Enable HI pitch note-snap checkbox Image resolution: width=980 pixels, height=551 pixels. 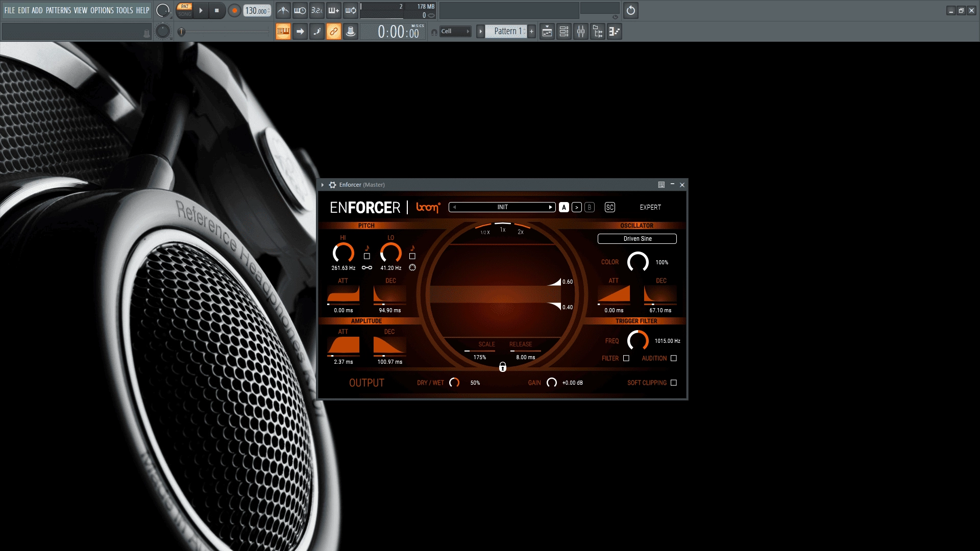367,256
